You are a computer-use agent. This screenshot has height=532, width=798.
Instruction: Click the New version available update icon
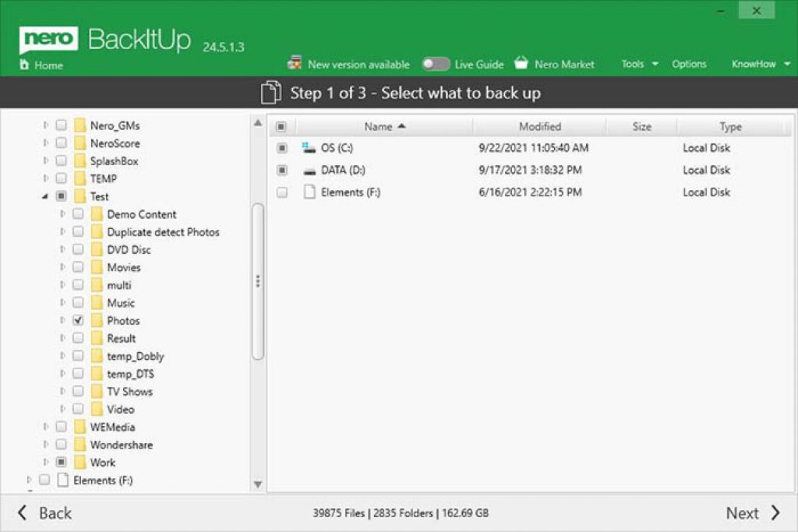295,63
